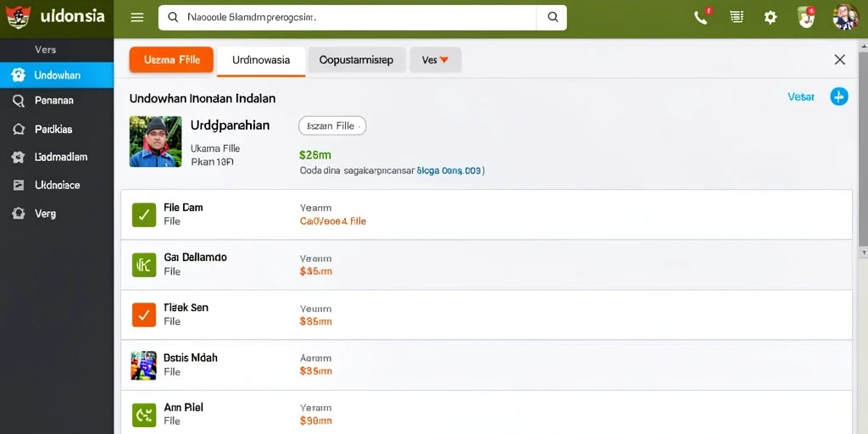Screen dimensions: 868x434
Task: Click the Undowhan sidebar icon
Action: coord(19,75)
